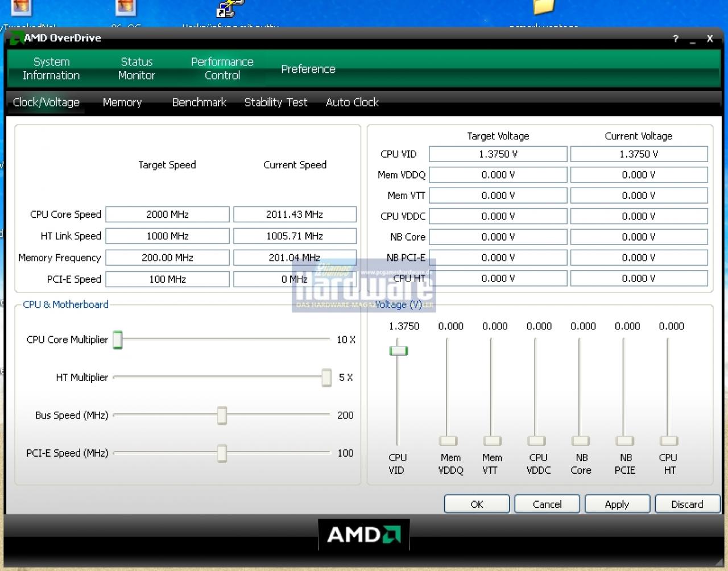Apply the clock and voltage settings
Screen dimensions: 728x571
coord(617,504)
